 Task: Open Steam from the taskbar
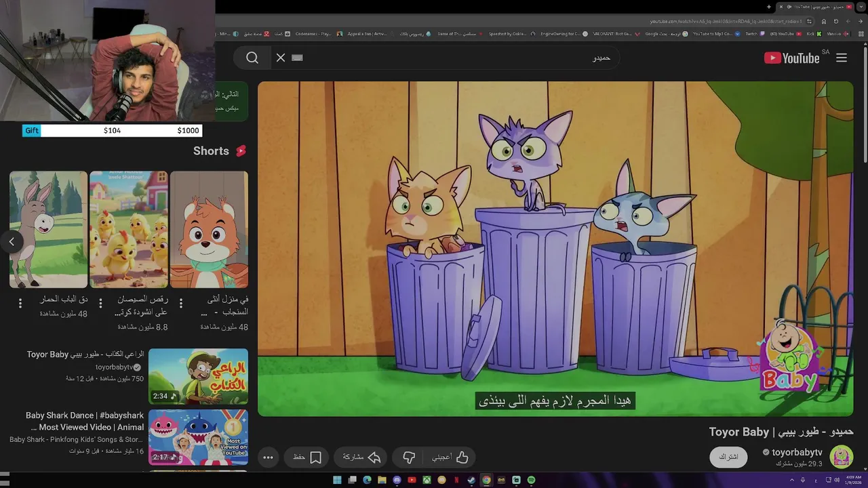click(x=471, y=480)
